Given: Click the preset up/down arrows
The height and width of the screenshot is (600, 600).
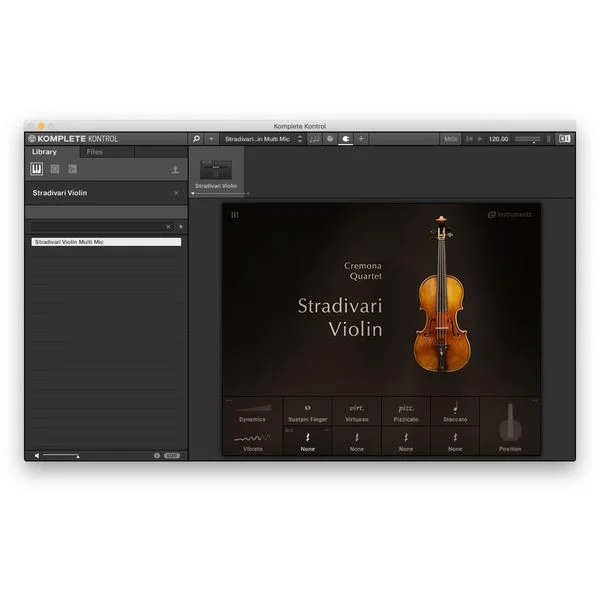Looking at the screenshot, I should (300, 139).
